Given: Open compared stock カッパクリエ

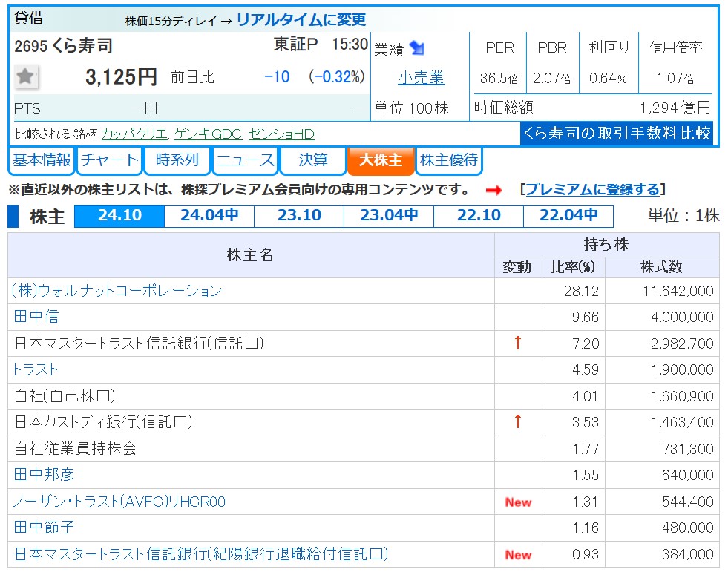Looking at the screenshot, I should [x=134, y=134].
